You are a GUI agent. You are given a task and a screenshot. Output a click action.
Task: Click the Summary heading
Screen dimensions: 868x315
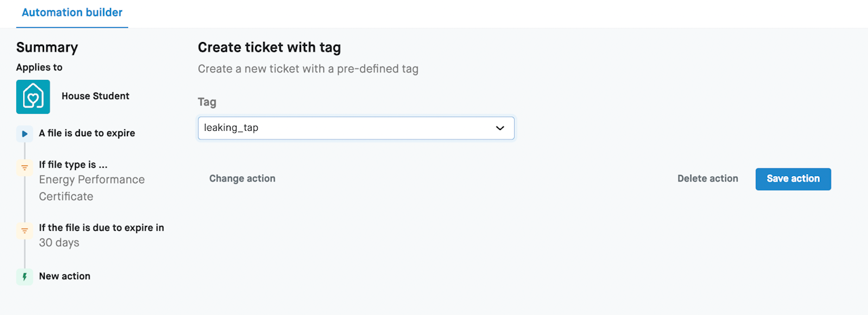tap(47, 47)
